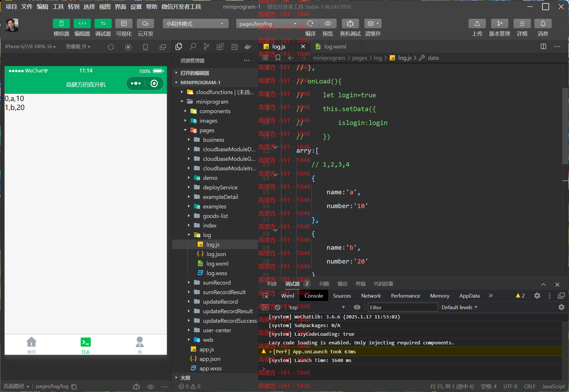The width and height of the screenshot is (569, 392).
Task: Close the log.js editor tab
Action: (303, 46)
